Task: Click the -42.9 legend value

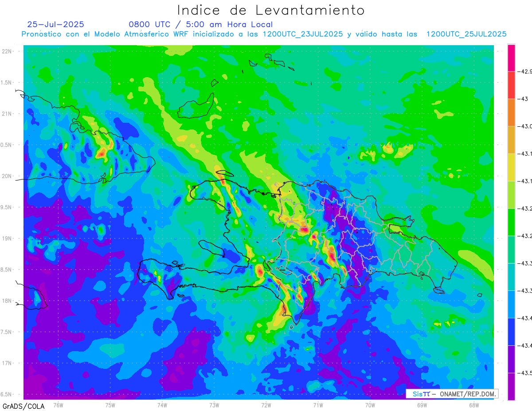Action: (x=525, y=71)
